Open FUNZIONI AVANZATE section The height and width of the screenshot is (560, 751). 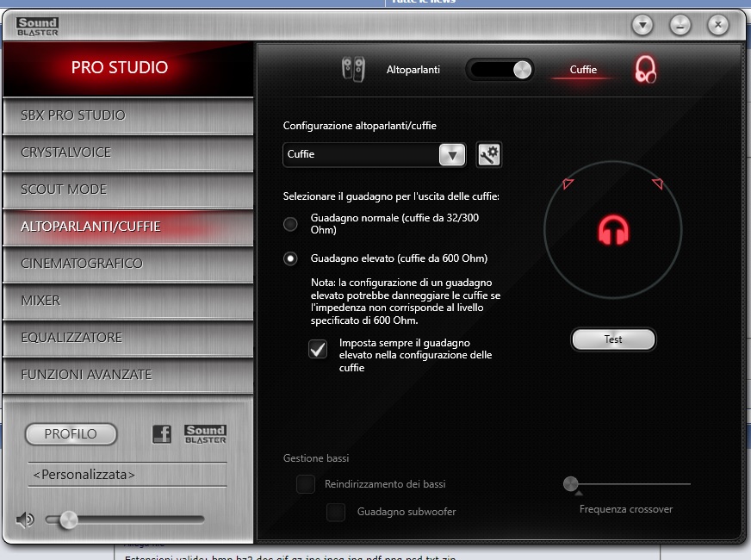127,375
